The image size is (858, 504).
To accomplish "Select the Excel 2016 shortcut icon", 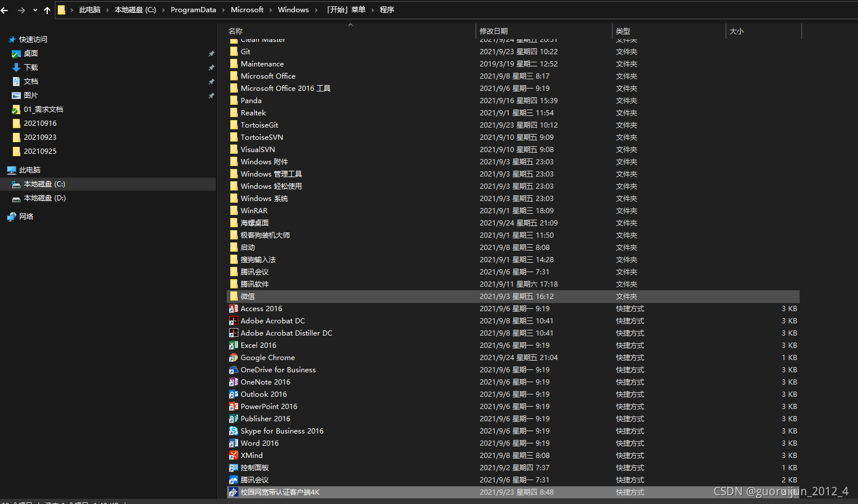I will point(233,346).
